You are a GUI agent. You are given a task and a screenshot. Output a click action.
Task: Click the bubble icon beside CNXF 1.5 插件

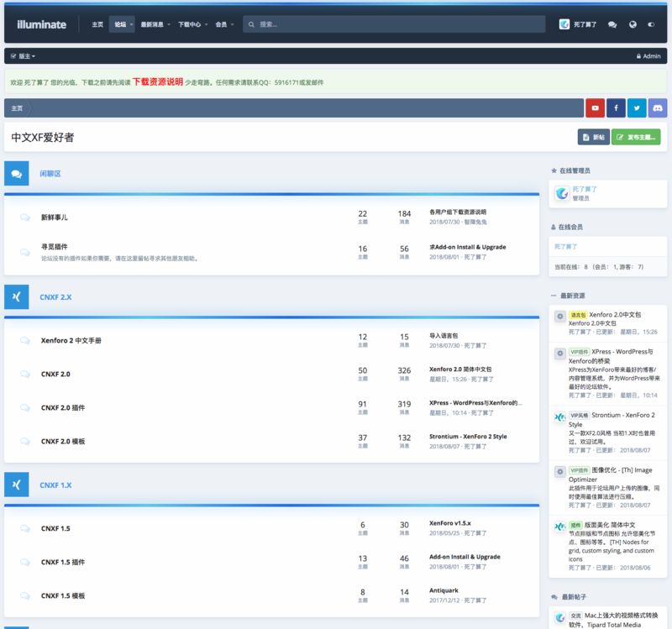pyautogui.click(x=25, y=562)
